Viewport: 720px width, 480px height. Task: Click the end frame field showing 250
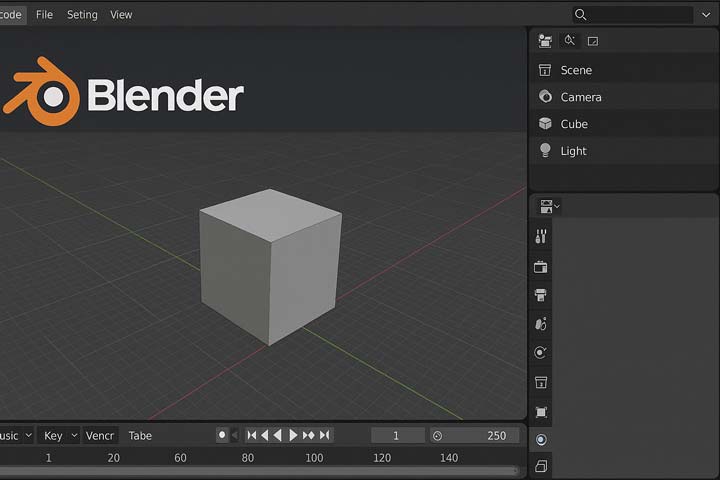(475, 435)
